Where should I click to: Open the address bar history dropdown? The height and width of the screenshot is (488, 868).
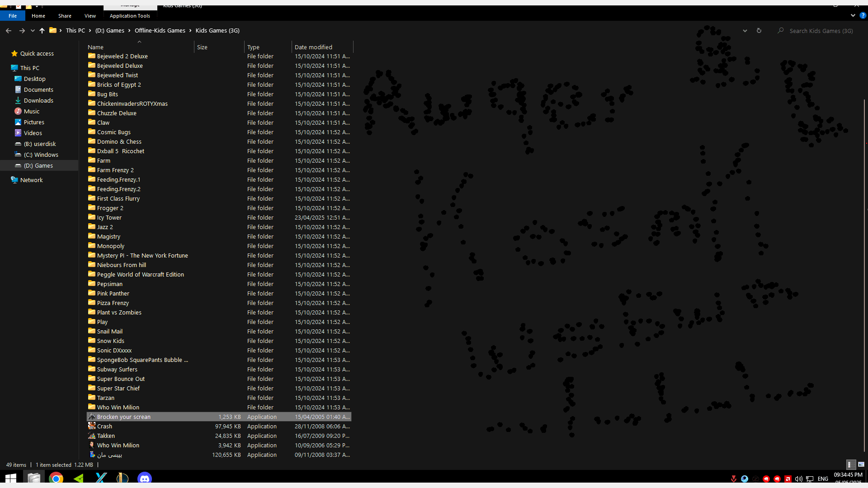pos(745,31)
